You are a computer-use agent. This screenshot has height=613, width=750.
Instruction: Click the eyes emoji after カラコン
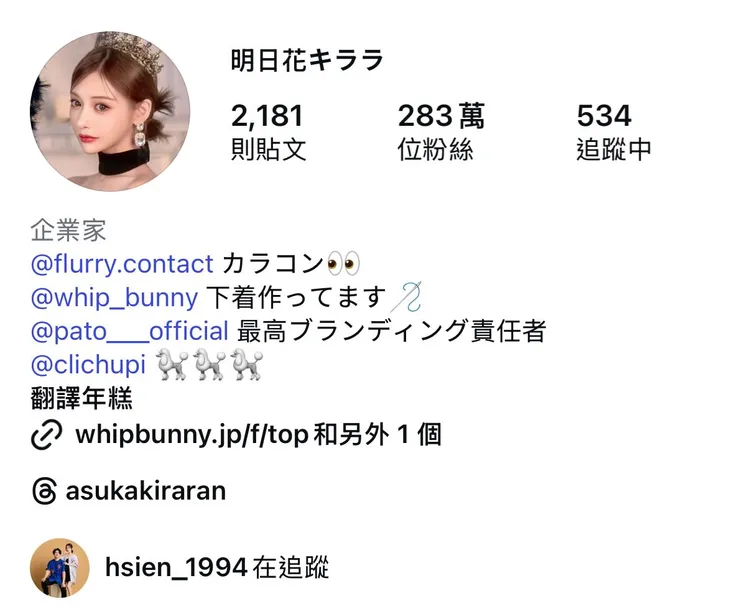[343, 263]
